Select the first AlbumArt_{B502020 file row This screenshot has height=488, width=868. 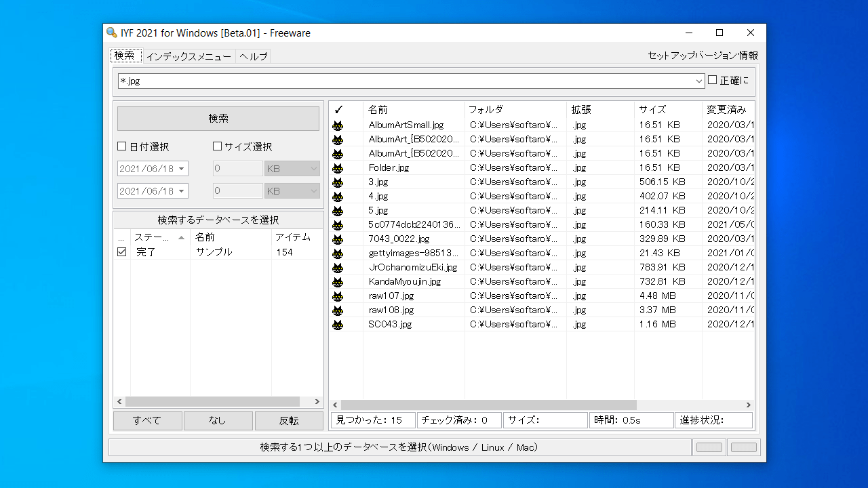pos(542,139)
